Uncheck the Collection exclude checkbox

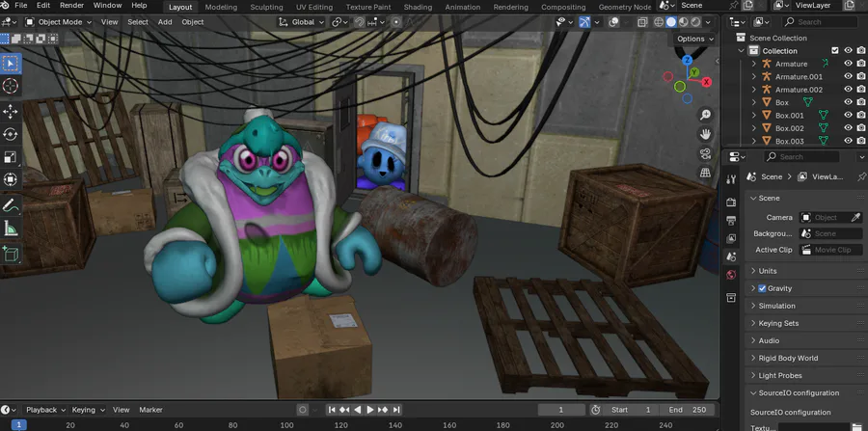835,51
